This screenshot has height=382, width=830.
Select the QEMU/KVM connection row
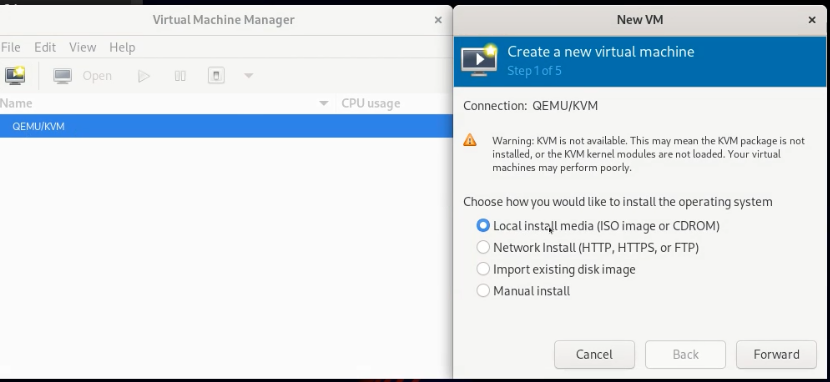[x=226, y=126]
